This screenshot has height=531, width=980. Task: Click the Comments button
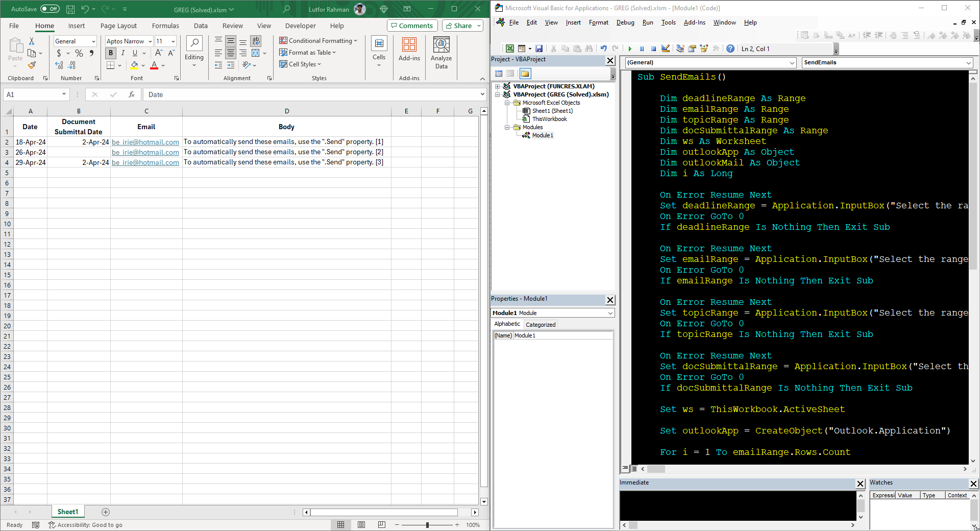pyautogui.click(x=411, y=26)
